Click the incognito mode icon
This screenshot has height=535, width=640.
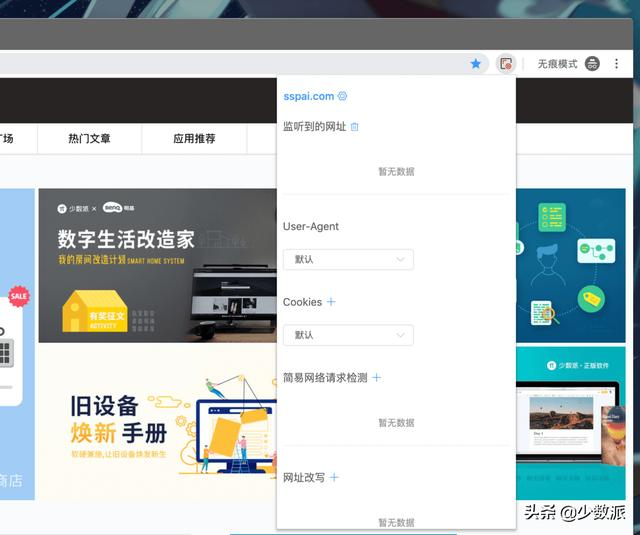[592, 64]
